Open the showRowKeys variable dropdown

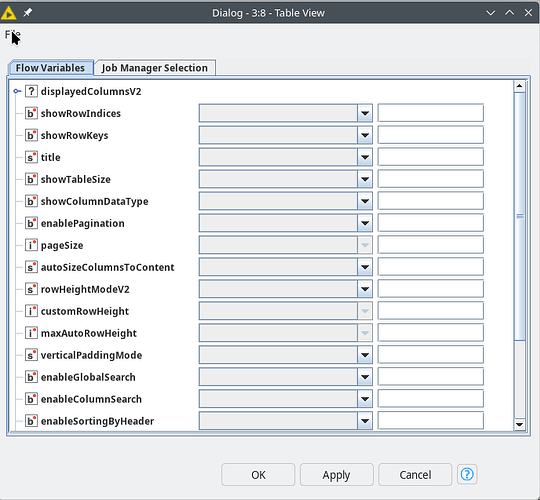(365, 135)
